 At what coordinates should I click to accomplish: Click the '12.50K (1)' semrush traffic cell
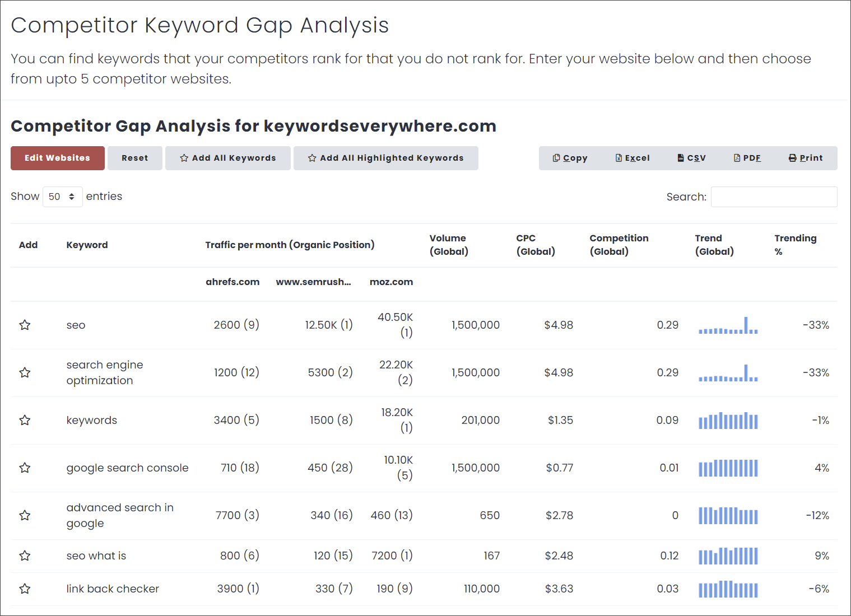point(329,325)
